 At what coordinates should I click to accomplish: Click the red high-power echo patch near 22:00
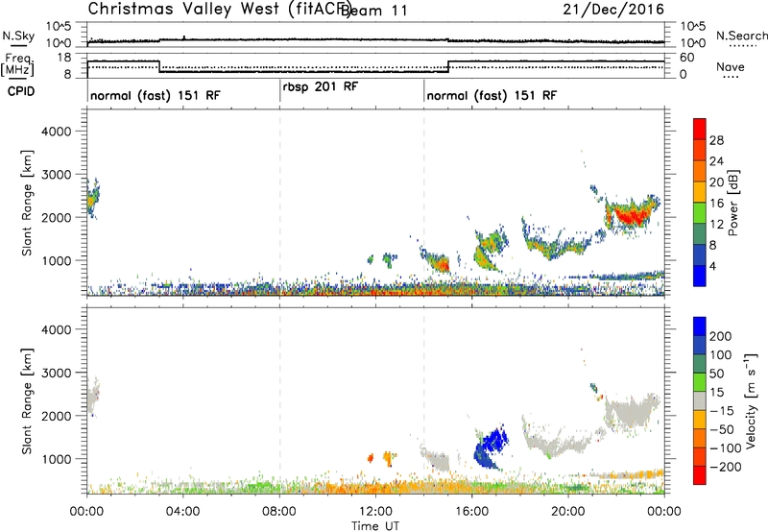tap(631, 214)
